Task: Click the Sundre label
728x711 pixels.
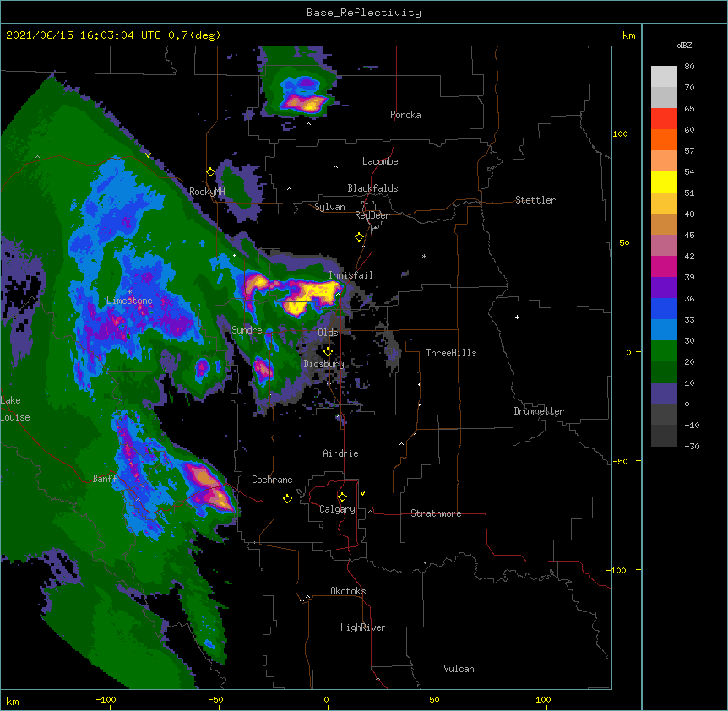Action: pyautogui.click(x=247, y=330)
